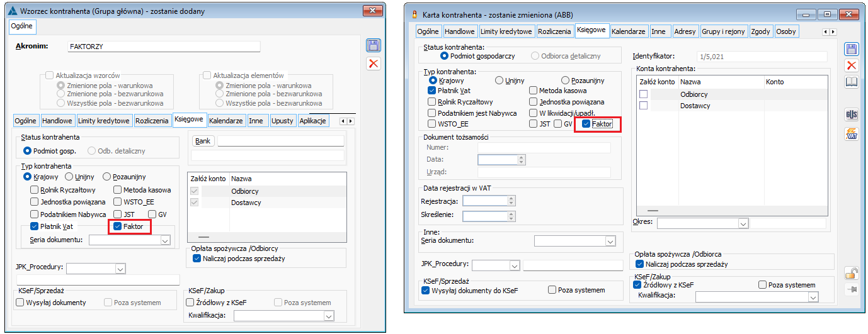Select the Unijny radio button in Karta kontrahenta

499,81
